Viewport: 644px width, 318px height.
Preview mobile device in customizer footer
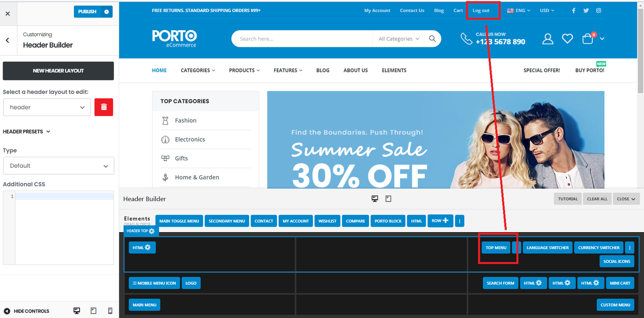(x=110, y=311)
